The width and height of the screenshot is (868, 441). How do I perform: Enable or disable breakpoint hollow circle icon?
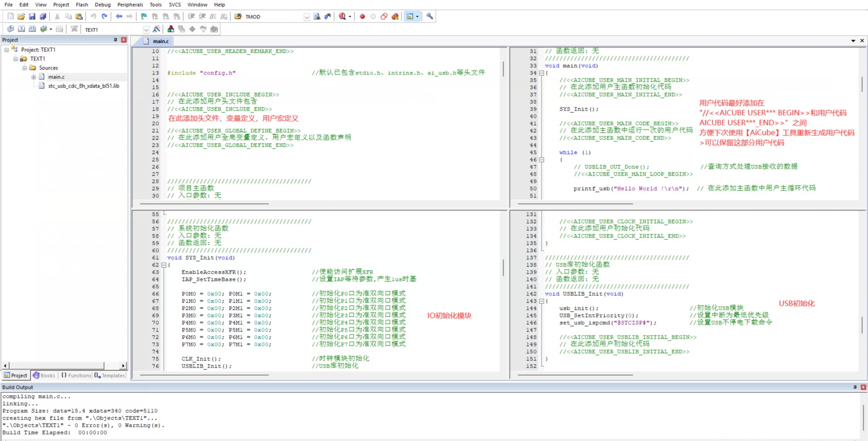pos(373,17)
